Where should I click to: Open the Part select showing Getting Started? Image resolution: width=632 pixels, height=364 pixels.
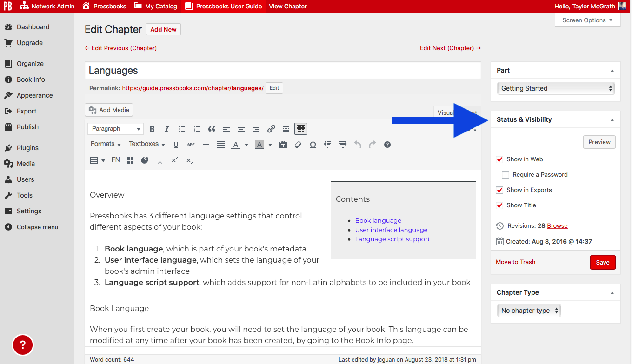click(x=556, y=88)
